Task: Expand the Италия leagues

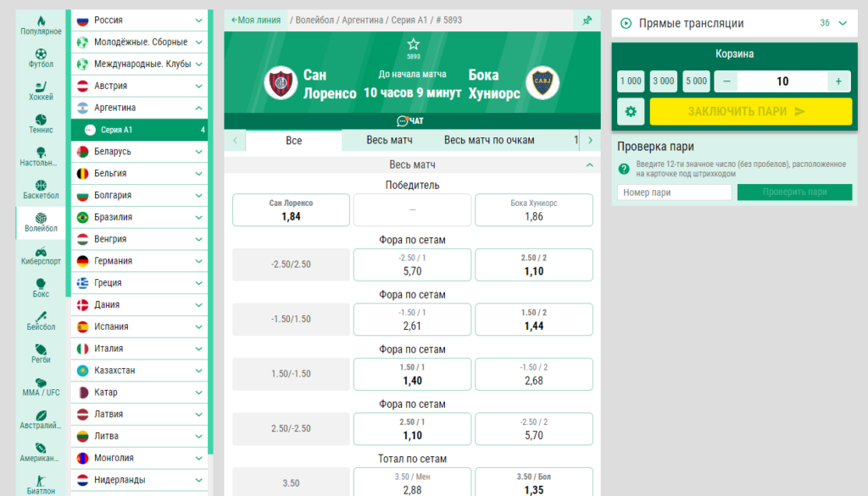Action: point(140,348)
